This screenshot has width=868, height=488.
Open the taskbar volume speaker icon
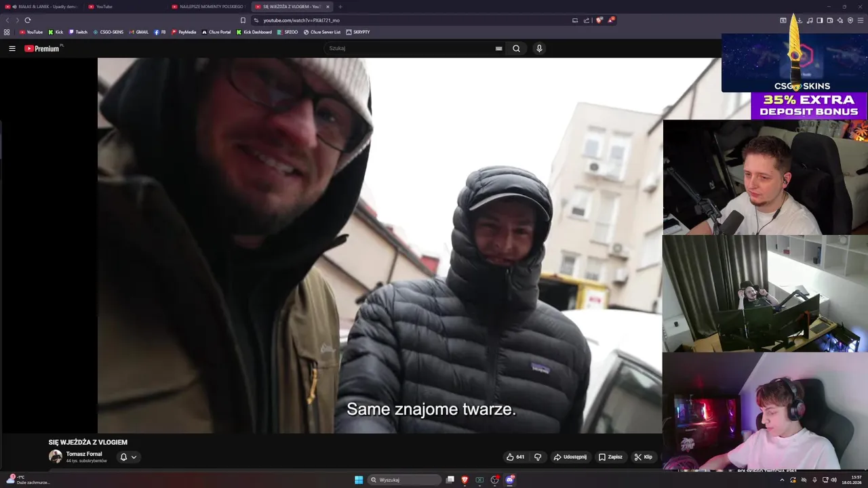(833, 480)
